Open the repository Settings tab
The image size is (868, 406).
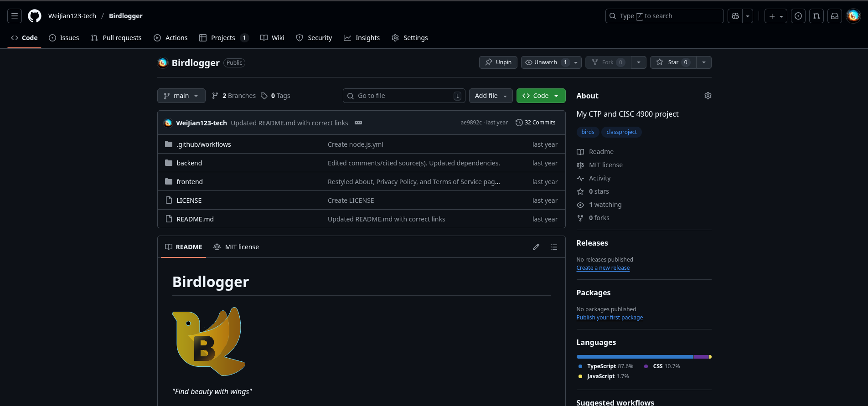tap(410, 38)
